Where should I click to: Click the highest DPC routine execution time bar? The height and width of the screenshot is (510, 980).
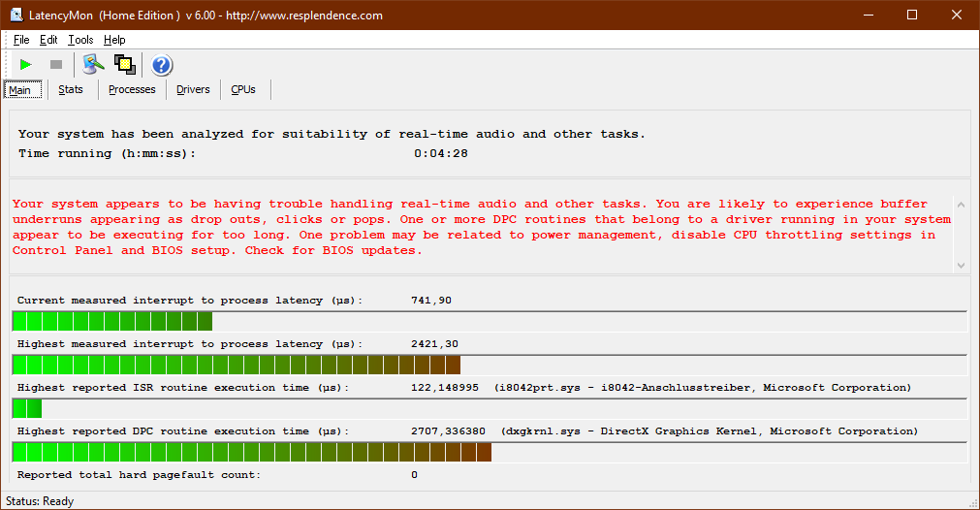489,453
